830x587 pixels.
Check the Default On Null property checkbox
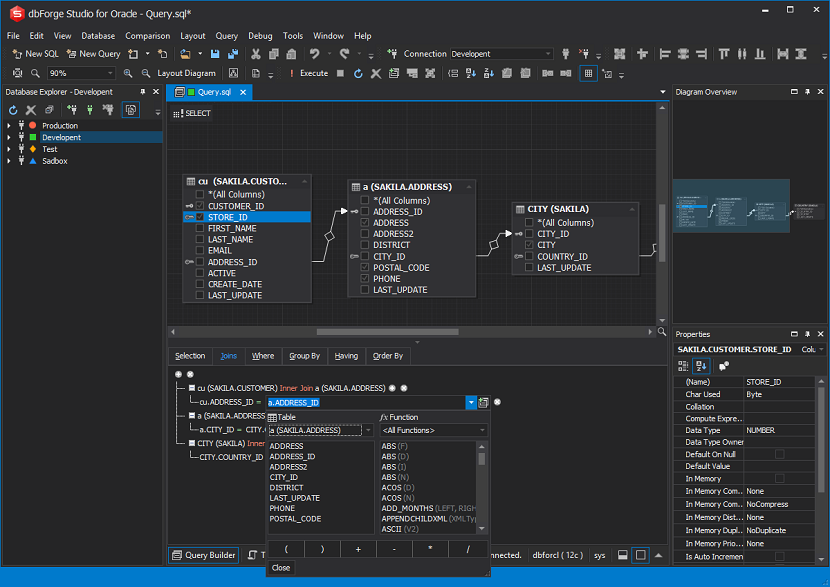click(x=779, y=454)
